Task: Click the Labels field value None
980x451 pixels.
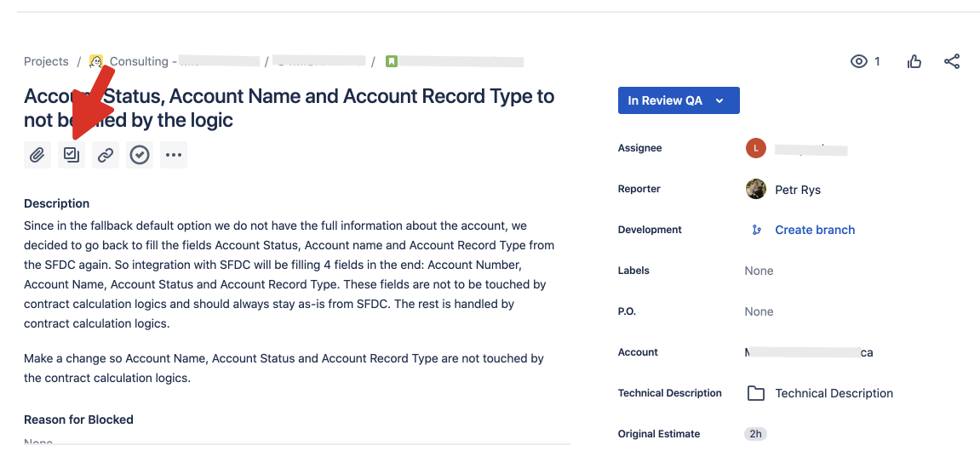Action: 759,271
